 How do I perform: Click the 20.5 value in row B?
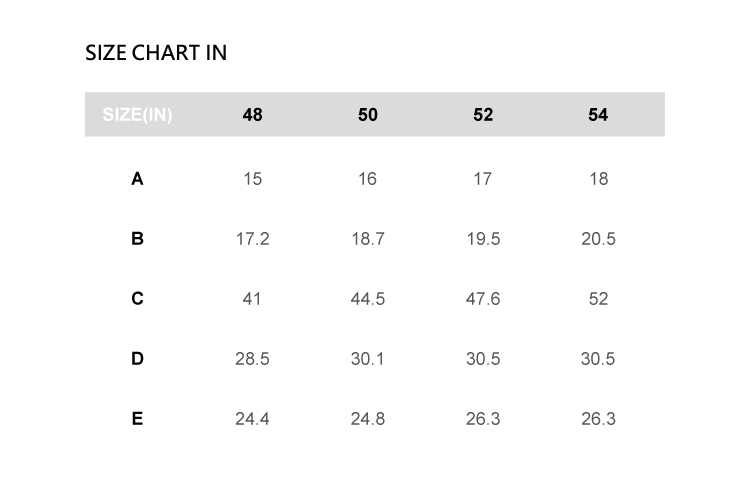point(598,239)
